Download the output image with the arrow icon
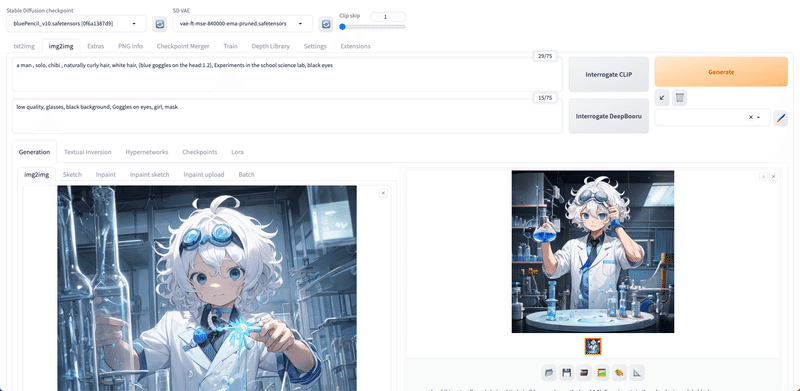The height and width of the screenshot is (391, 800). click(x=763, y=177)
